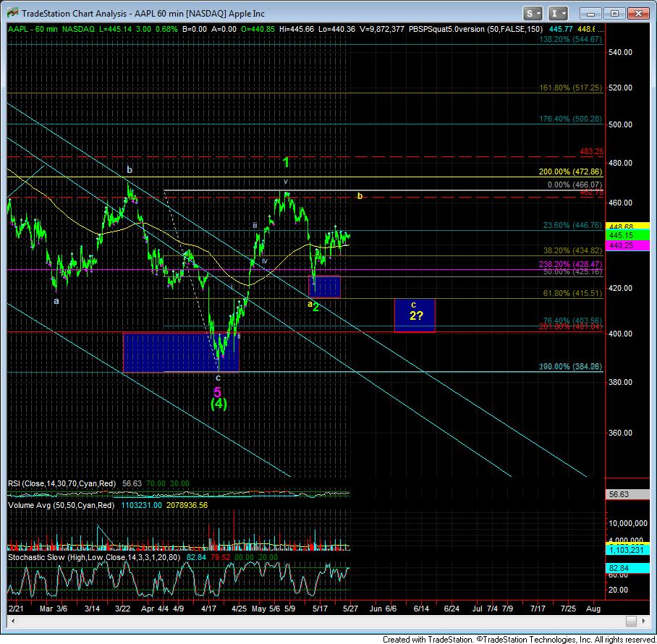Select the Stochastic Slow indicator label
The image size is (657, 644).
[94, 558]
